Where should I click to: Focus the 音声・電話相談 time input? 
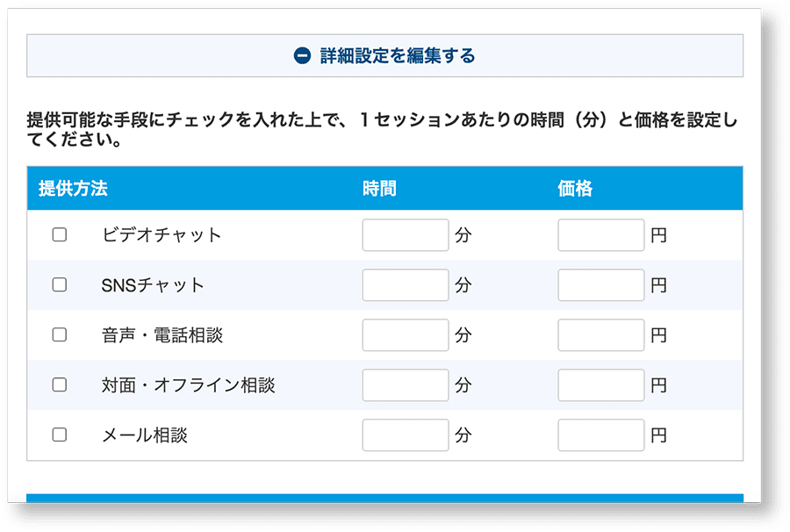click(406, 334)
